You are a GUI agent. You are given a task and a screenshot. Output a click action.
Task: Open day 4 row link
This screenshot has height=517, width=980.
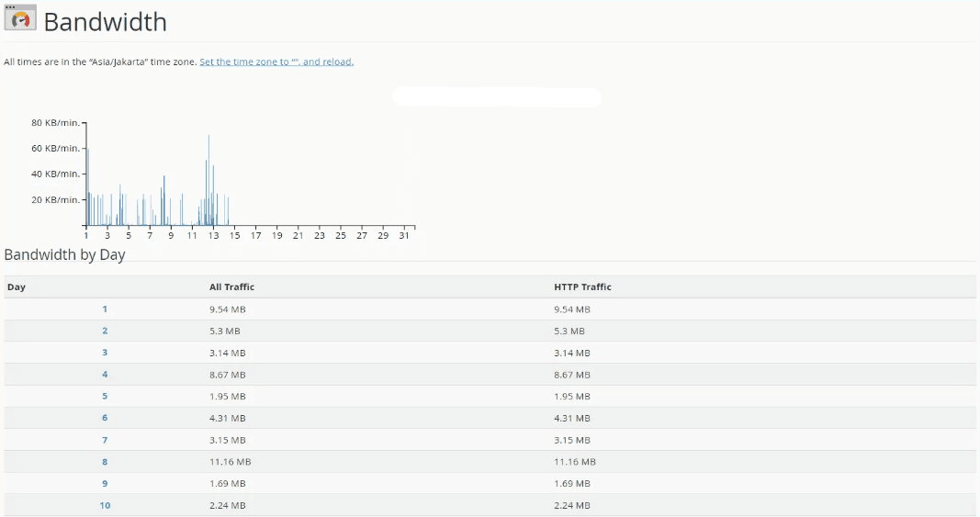105,375
